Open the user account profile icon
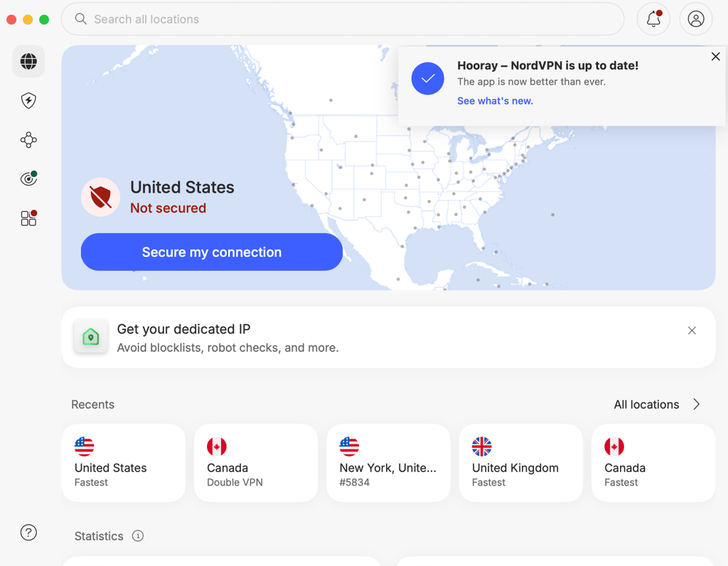 click(x=695, y=19)
